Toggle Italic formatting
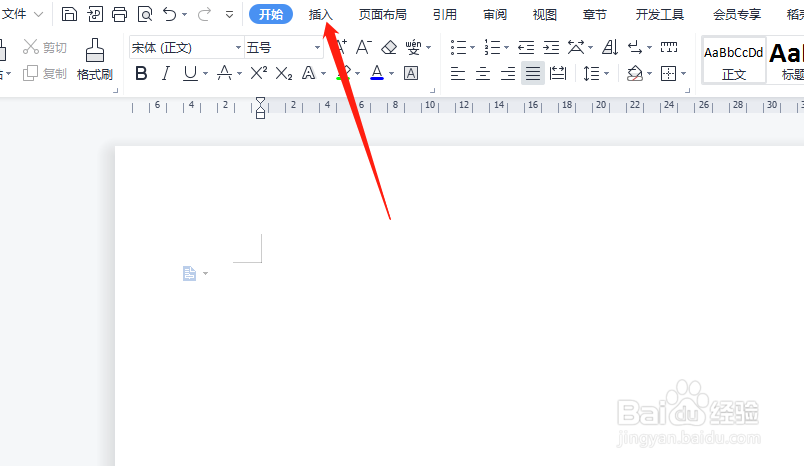Viewport: 804px width, 466px height. click(x=165, y=74)
